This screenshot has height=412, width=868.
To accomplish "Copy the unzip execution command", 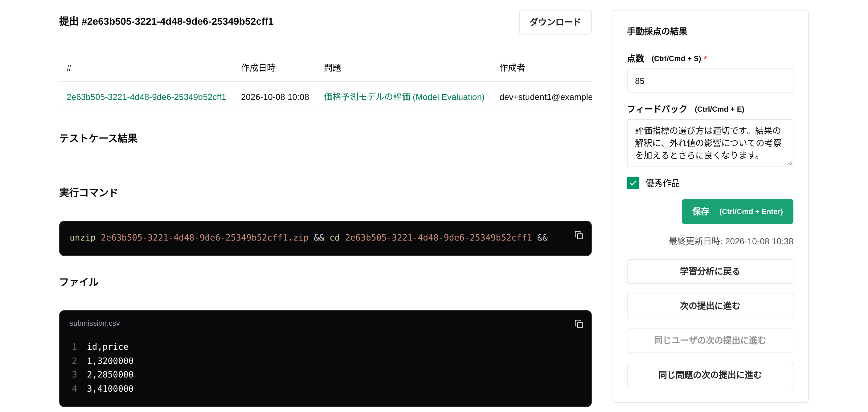I will pos(579,235).
